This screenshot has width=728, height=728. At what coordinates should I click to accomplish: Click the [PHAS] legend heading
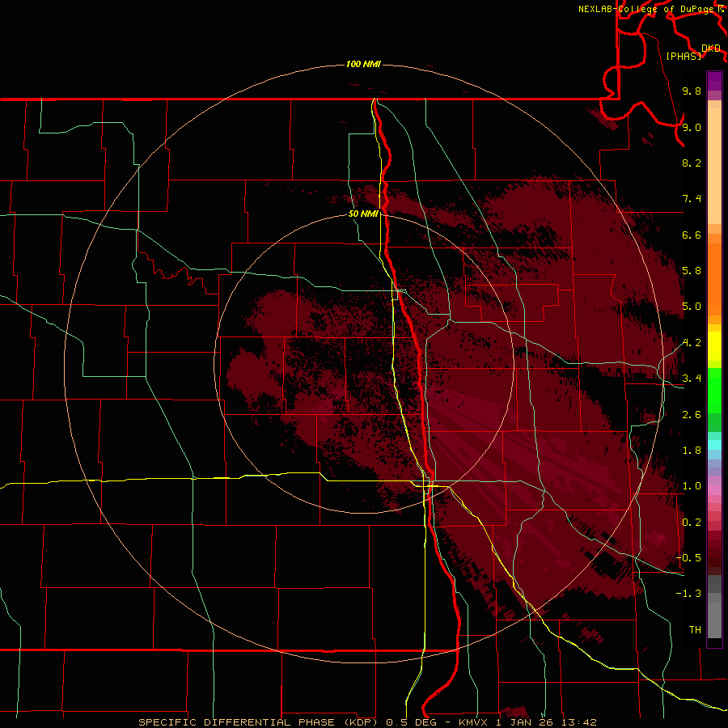coord(684,56)
